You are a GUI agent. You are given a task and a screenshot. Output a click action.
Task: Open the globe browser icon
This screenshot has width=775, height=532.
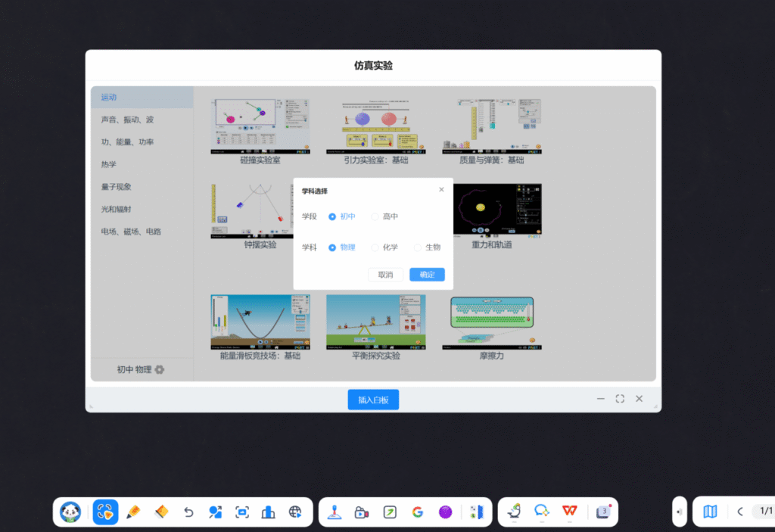pyautogui.click(x=295, y=512)
